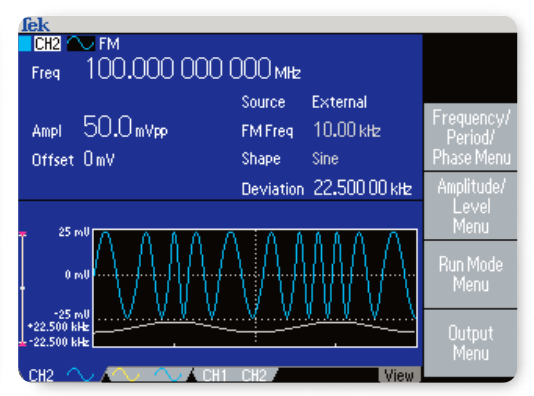Image resolution: width=534 pixels, height=396 pixels.
Task: Click the Deviation label
Action: [272, 189]
